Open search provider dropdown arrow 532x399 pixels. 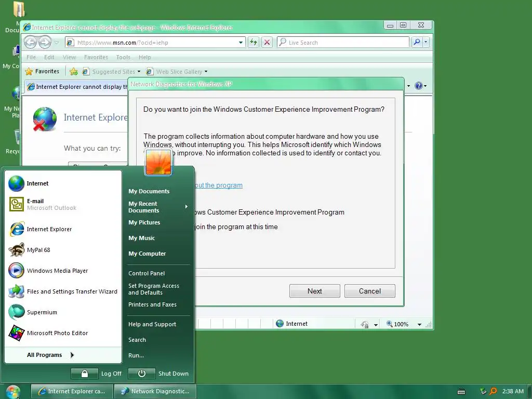426,42
